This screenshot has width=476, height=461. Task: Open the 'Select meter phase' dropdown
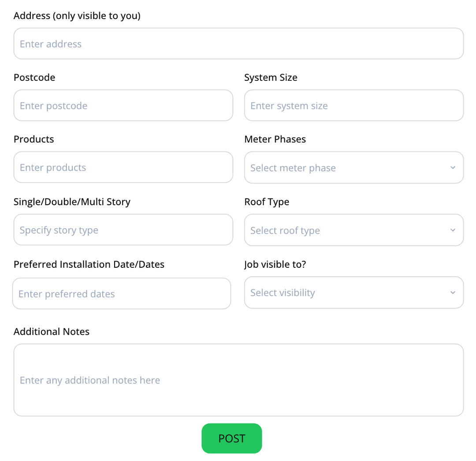tap(348, 168)
